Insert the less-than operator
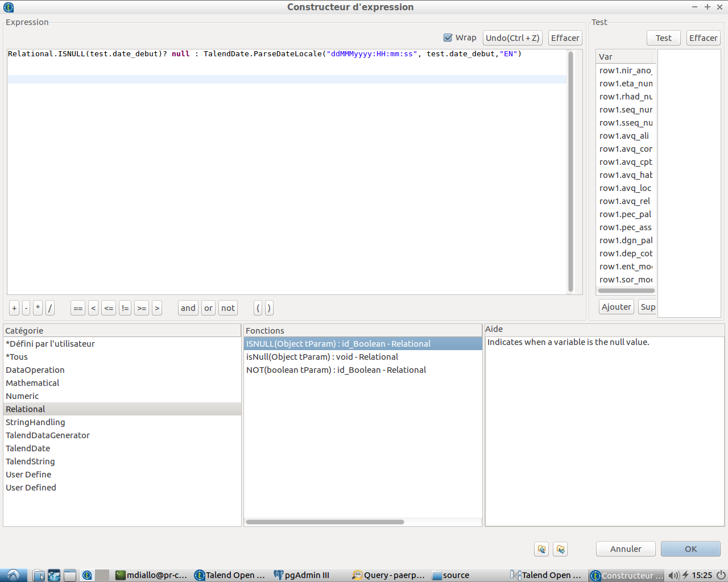Image resolution: width=728 pixels, height=582 pixels. pyautogui.click(x=93, y=308)
